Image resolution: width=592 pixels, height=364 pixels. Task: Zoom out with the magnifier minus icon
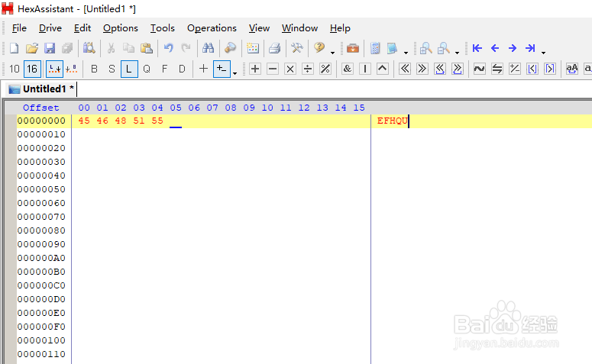click(444, 48)
